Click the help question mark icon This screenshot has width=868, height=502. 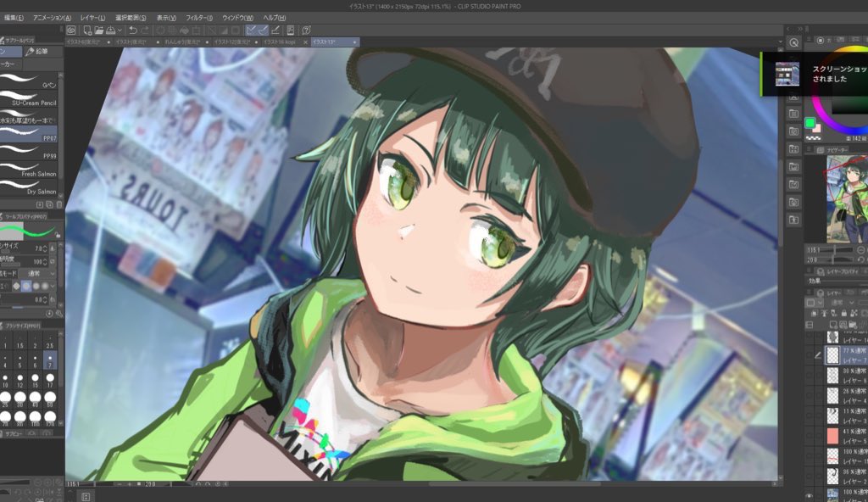pyautogui.click(x=305, y=31)
